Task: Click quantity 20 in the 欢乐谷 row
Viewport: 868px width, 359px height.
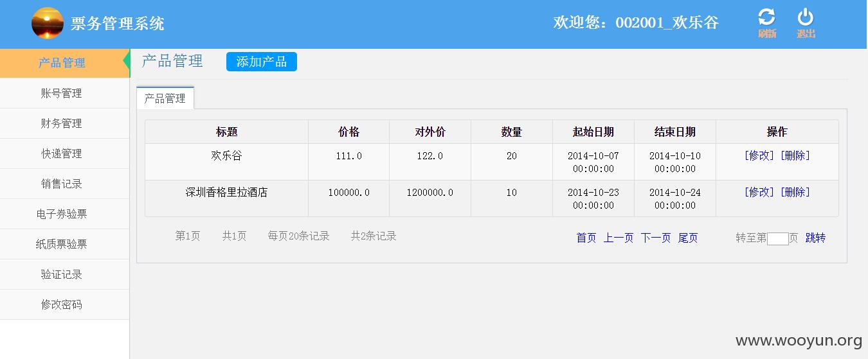Action: 512,156
